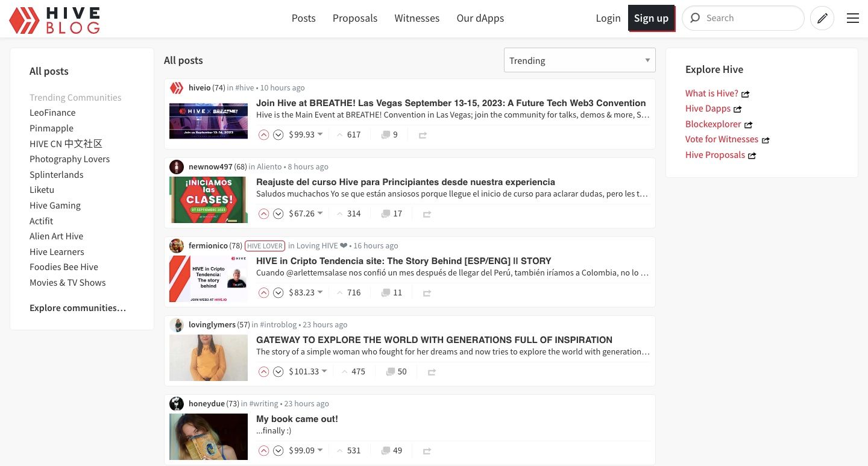Open the hamburger menu icon
Screen dimensions: 868x466
853,18
